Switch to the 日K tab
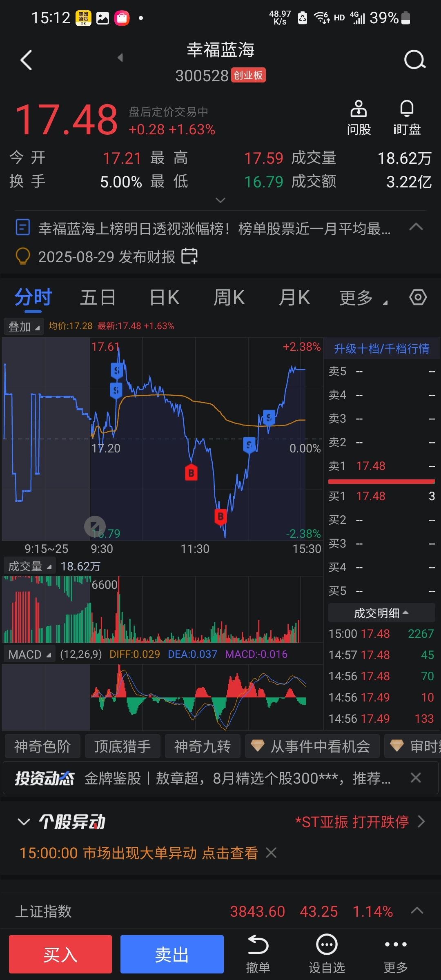 coord(165,297)
